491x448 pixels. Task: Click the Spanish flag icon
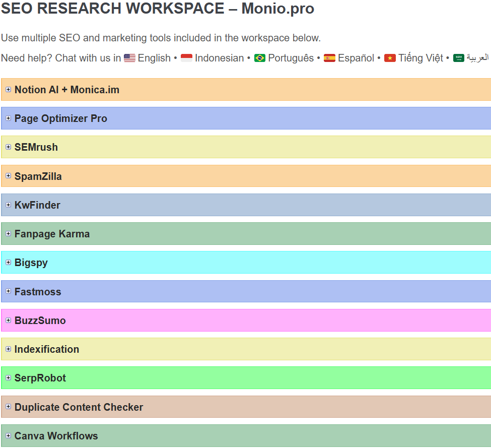pos(329,58)
